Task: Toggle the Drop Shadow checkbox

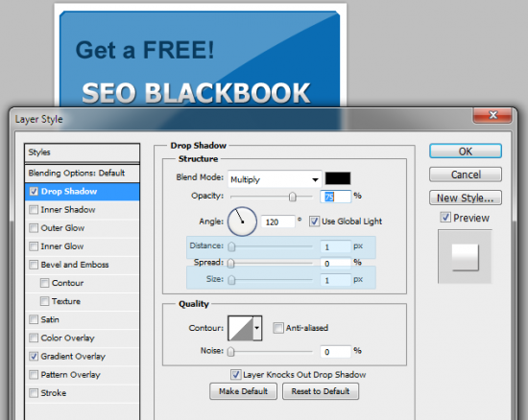Action: coord(34,192)
